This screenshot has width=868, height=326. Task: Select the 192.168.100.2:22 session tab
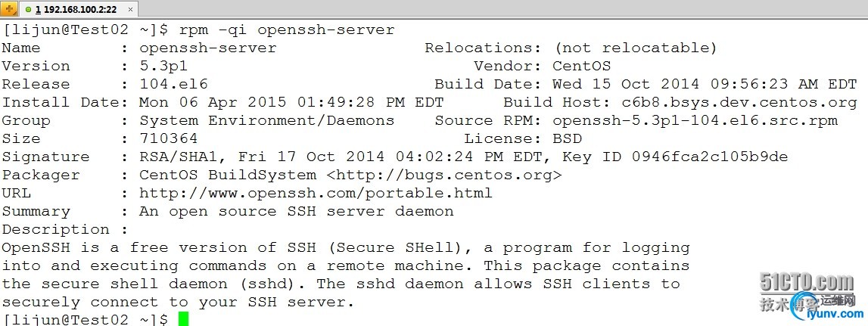click(76, 10)
